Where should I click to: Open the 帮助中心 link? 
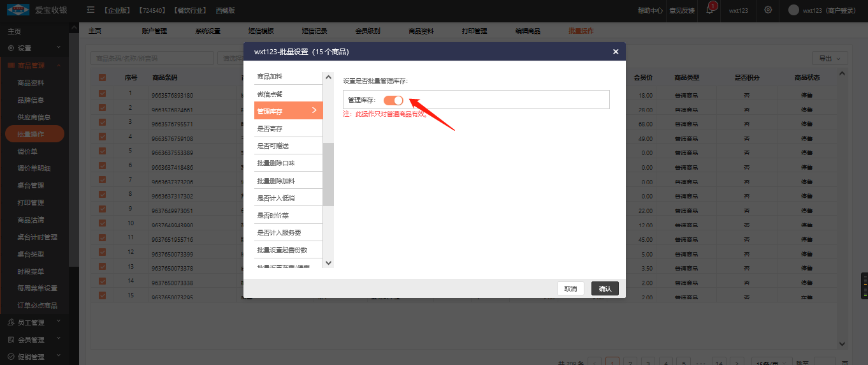click(650, 11)
